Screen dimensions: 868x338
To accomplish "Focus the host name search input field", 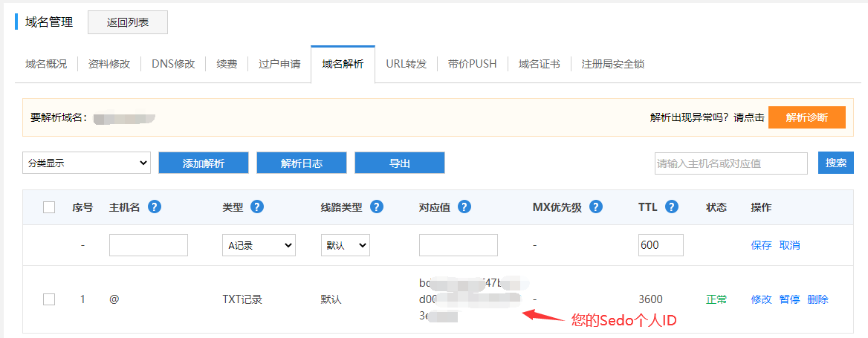I will [x=731, y=163].
